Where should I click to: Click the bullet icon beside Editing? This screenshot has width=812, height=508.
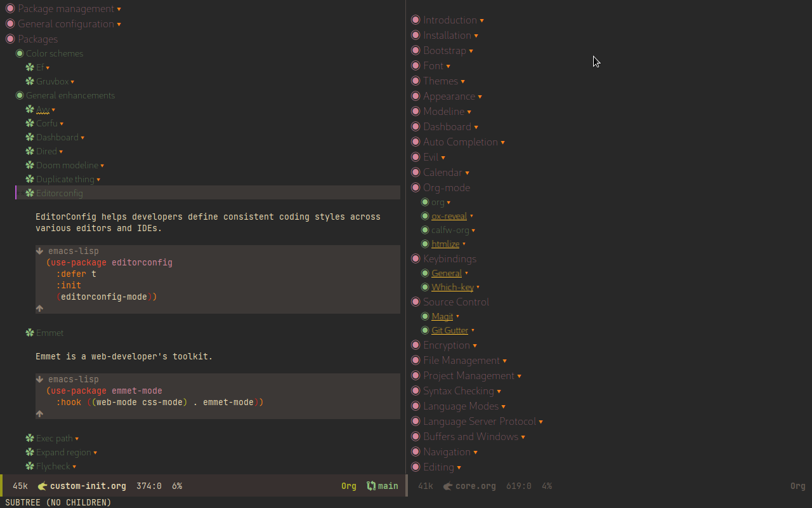pos(416,467)
